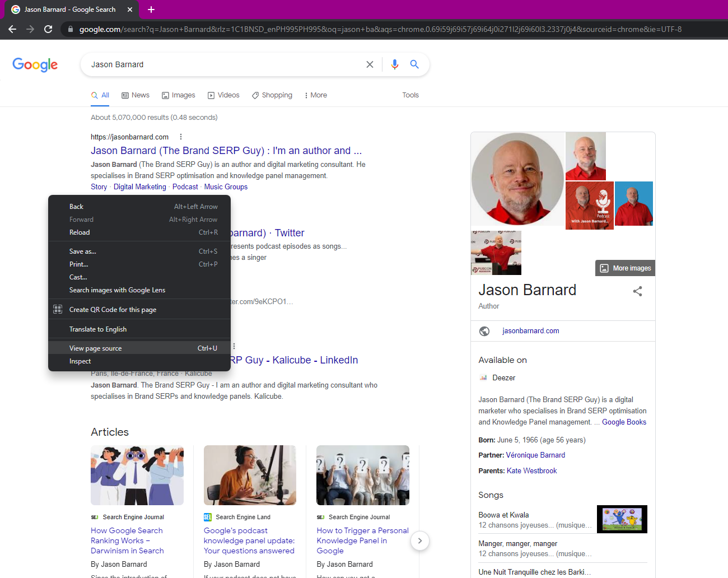Open the Music Groups sitelink

pos(226,187)
